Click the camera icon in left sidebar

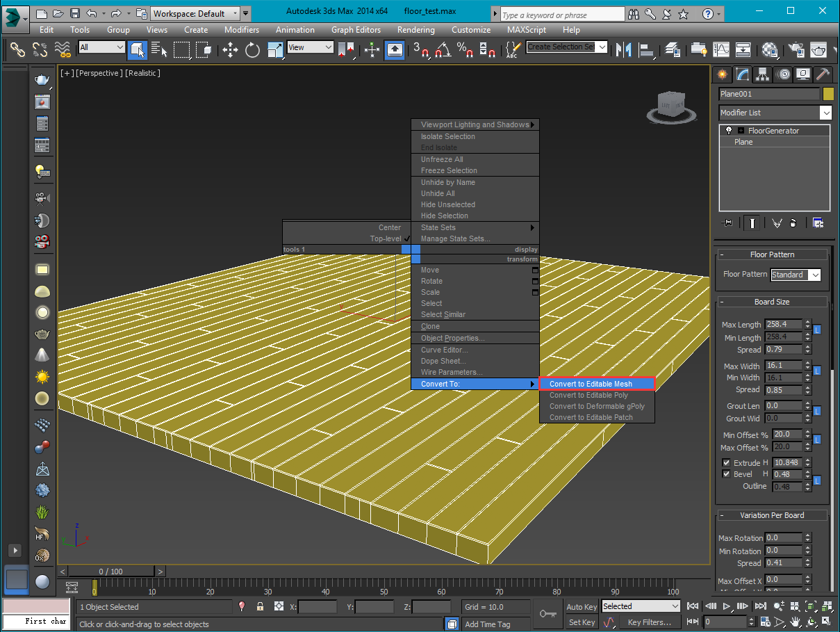click(x=42, y=198)
